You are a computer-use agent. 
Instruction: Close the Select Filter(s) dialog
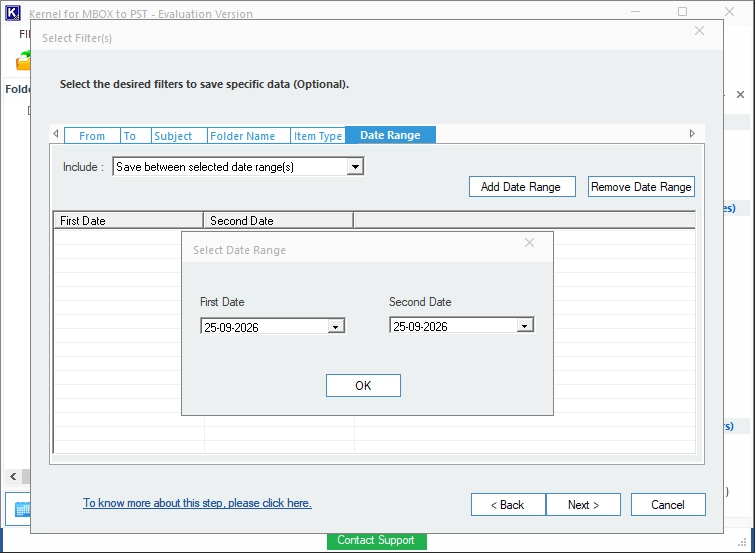tap(700, 31)
